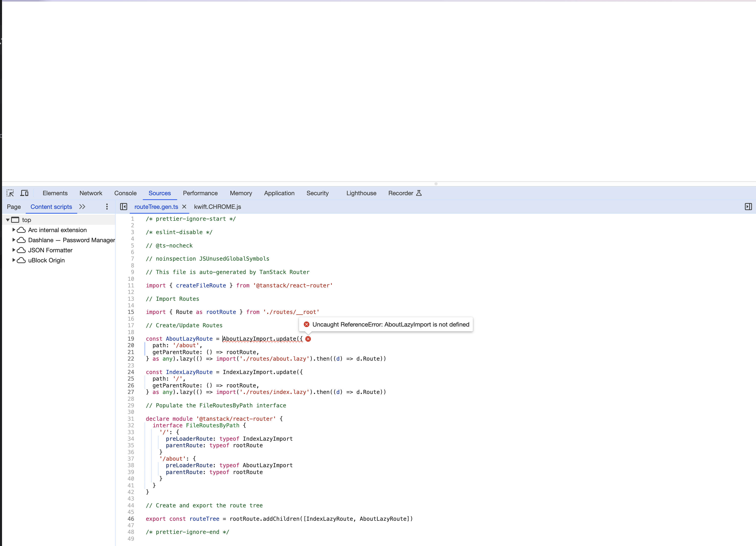Click the Recorder flask experiment icon
The width and height of the screenshot is (756, 546).
click(x=419, y=193)
